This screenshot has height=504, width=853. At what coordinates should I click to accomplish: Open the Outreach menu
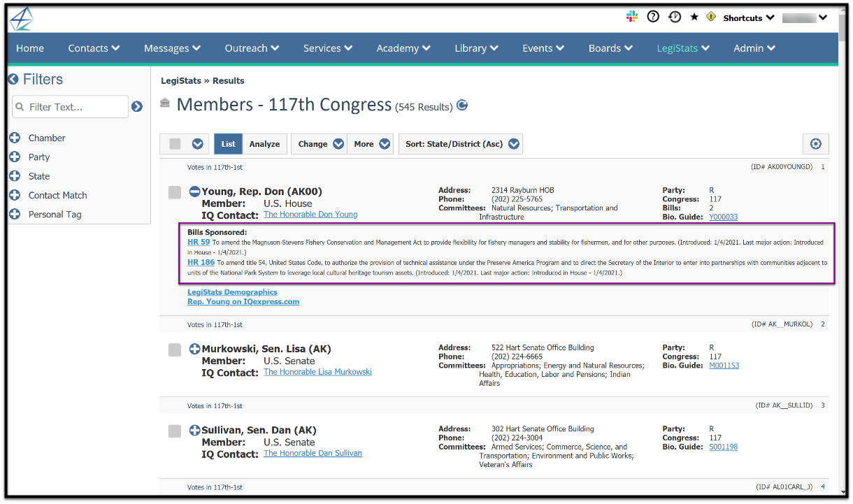click(252, 48)
